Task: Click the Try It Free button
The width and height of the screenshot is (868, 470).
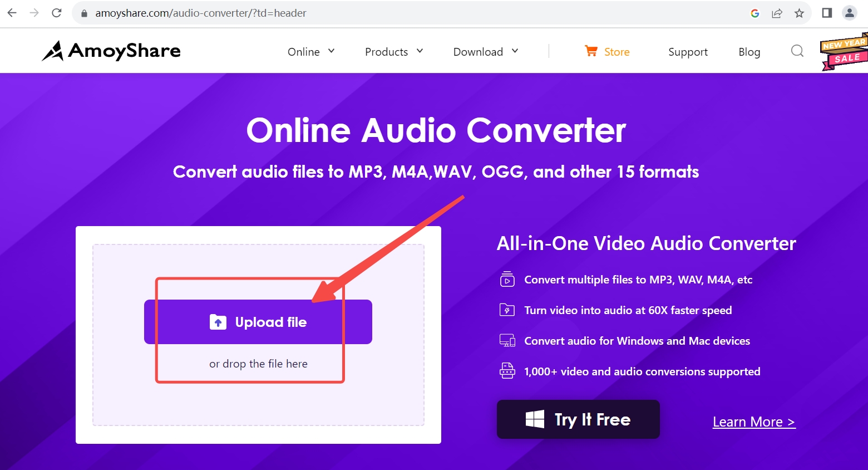Action: [578, 419]
